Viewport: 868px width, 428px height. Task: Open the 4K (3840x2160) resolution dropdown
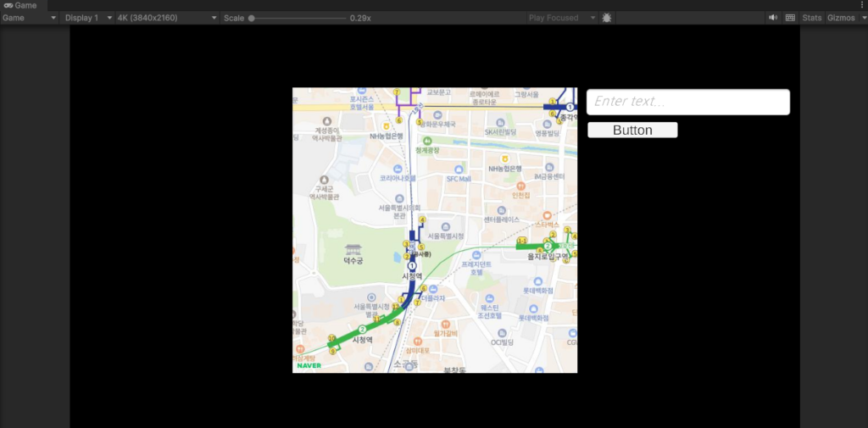pyautogui.click(x=167, y=18)
